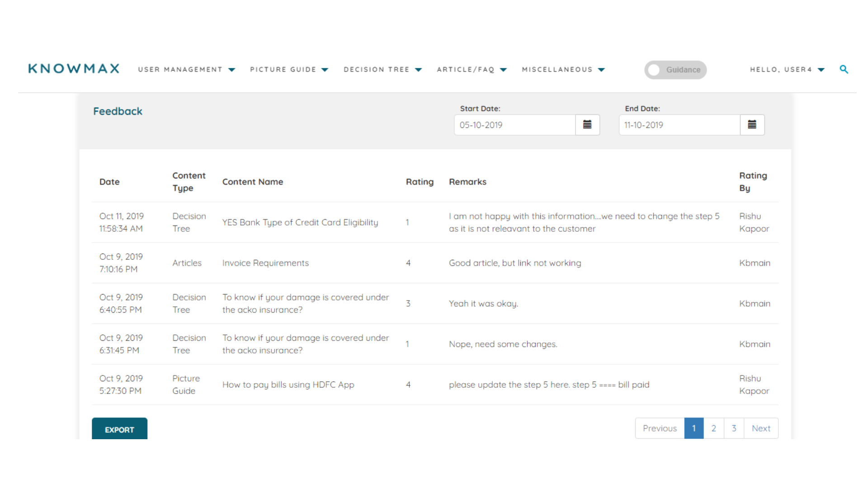Viewport: 868px width, 488px height.
Task: Click 'Picture Guide' content type cell
Action: point(186,385)
